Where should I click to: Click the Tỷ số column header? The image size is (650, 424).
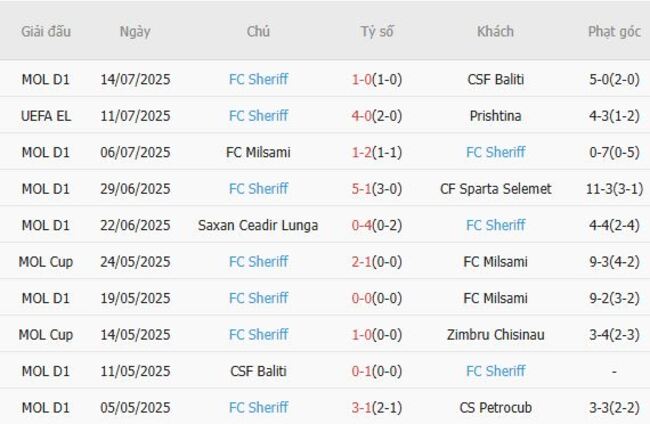point(377,31)
